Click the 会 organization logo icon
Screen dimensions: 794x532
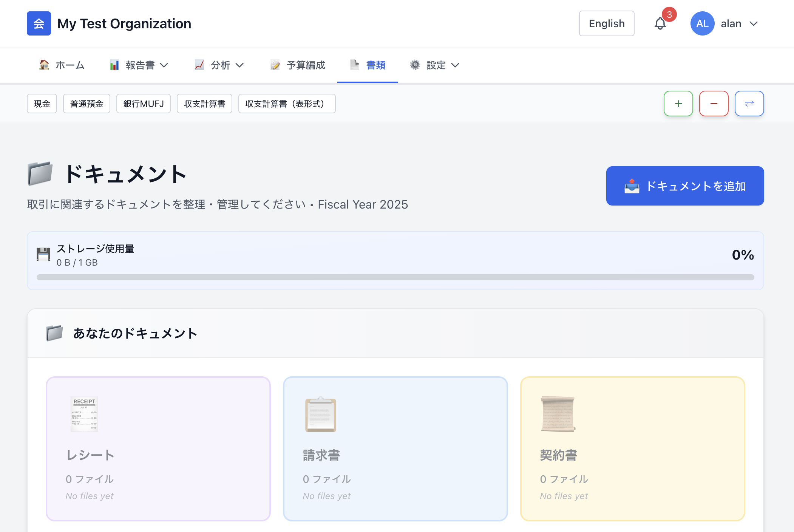click(x=39, y=23)
